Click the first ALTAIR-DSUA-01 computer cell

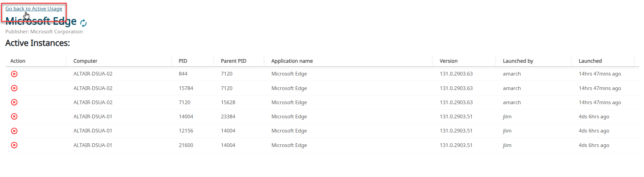pyautogui.click(x=93, y=117)
